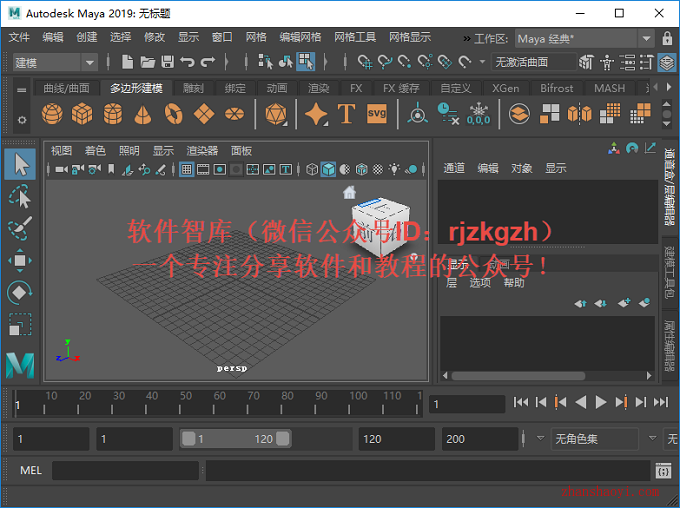Screen dimensions: 680x508
Task: Create a polygon disc from the shelf
Action: (x=235, y=114)
